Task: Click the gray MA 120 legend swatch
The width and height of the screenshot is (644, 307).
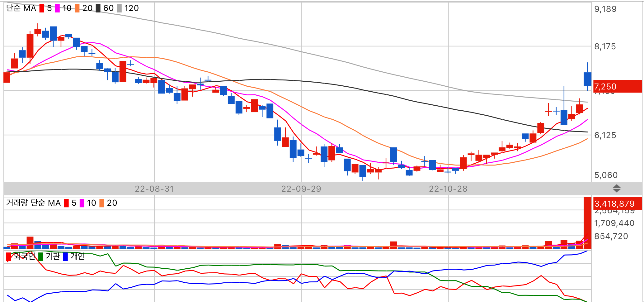Action: tap(119, 8)
